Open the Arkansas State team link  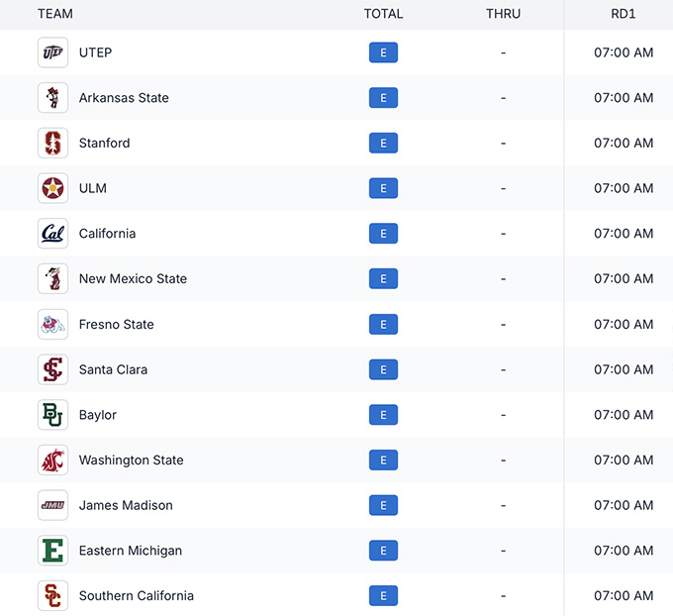point(124,98)
